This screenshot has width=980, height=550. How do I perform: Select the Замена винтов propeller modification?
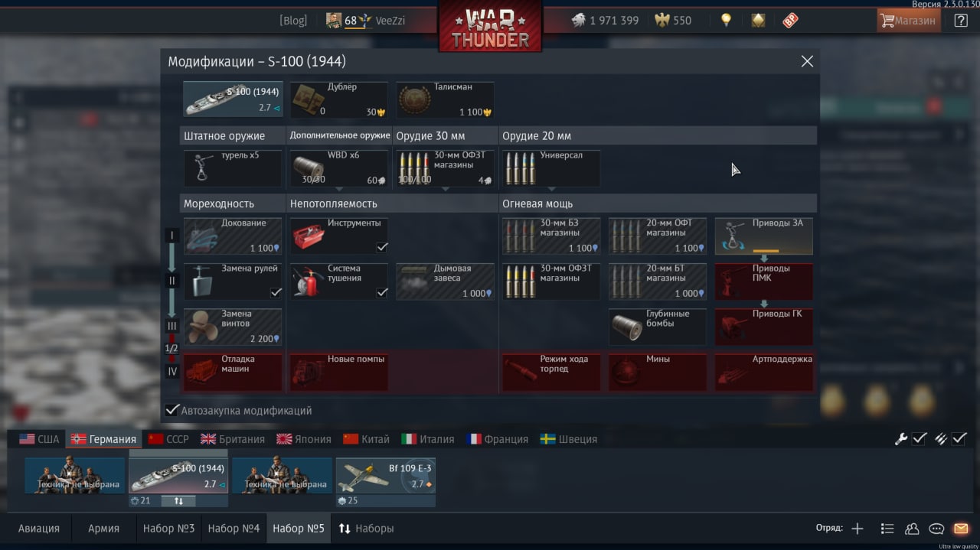233,327
